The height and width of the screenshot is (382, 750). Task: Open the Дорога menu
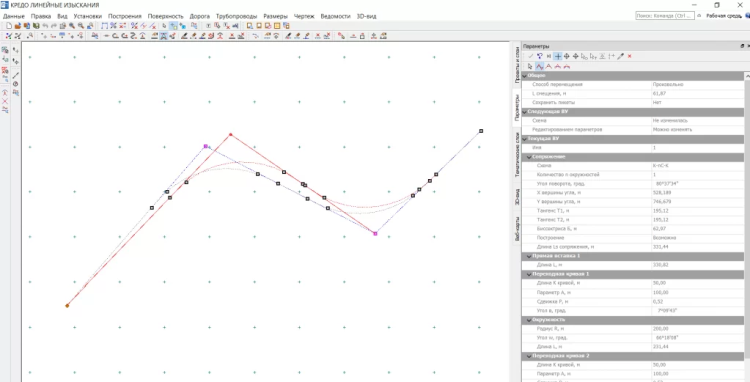coord(199,16)
